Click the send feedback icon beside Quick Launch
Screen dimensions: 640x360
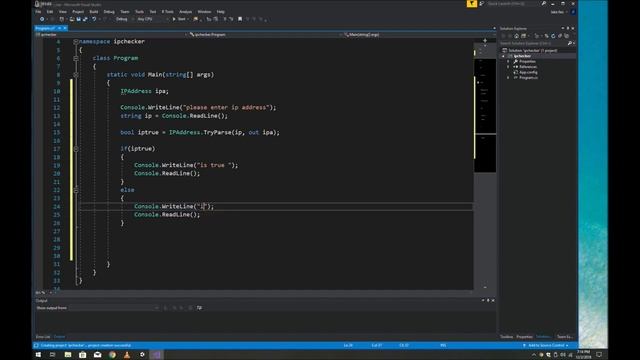(x=482, y=4)
